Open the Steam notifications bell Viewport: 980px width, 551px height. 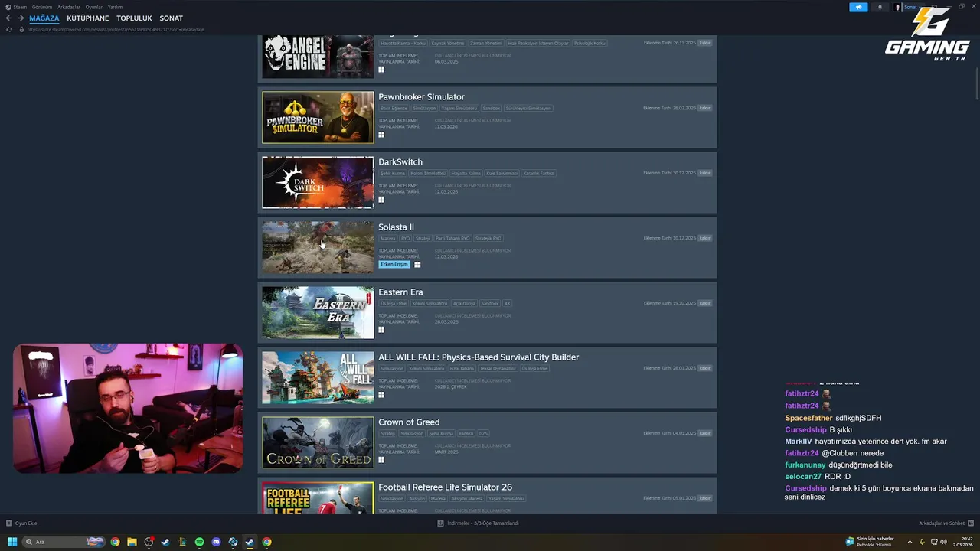pyautogui.click(x=880, y=7)
